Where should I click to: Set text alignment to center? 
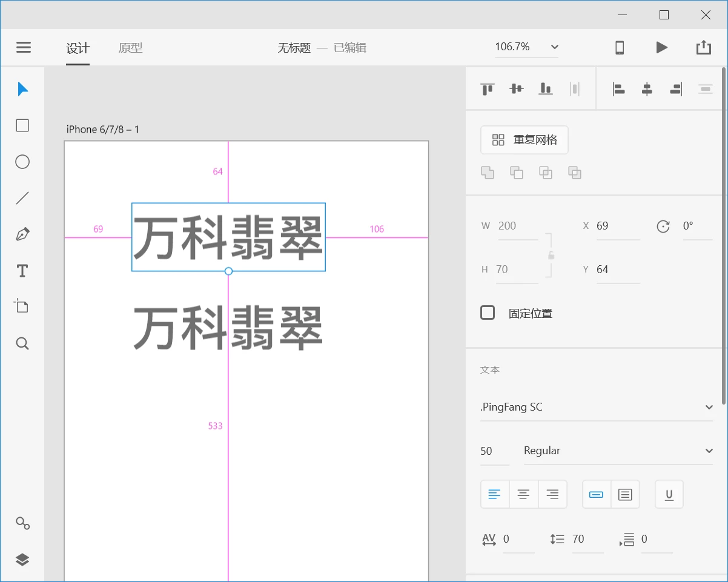524,494
